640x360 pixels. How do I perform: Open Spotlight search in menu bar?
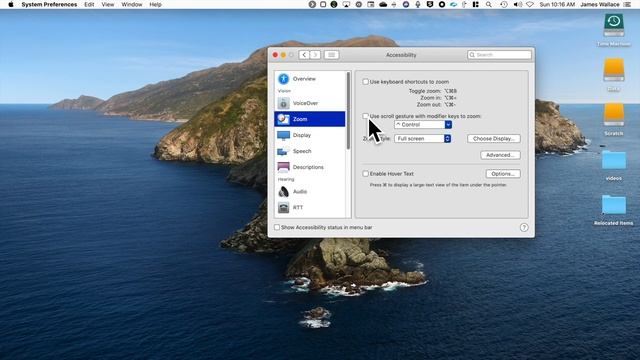coord(489,4)
